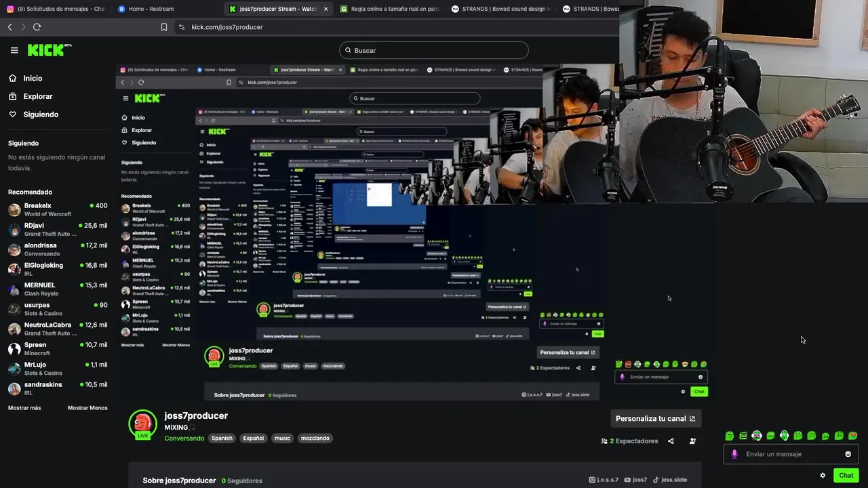Open MrLujo channel in main Recomendado list
The image size is (868, 488).
pyautogui.click(x=58, y=368)
